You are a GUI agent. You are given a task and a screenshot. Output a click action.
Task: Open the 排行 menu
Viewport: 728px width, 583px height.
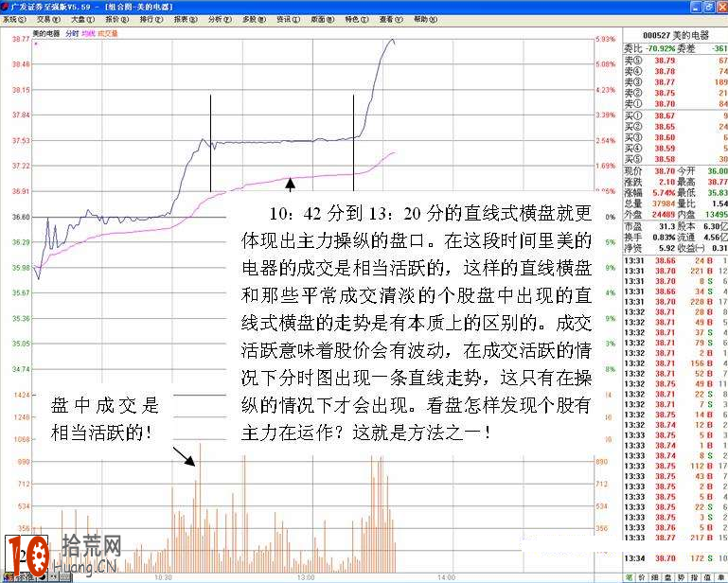click(x=151, y=20)
